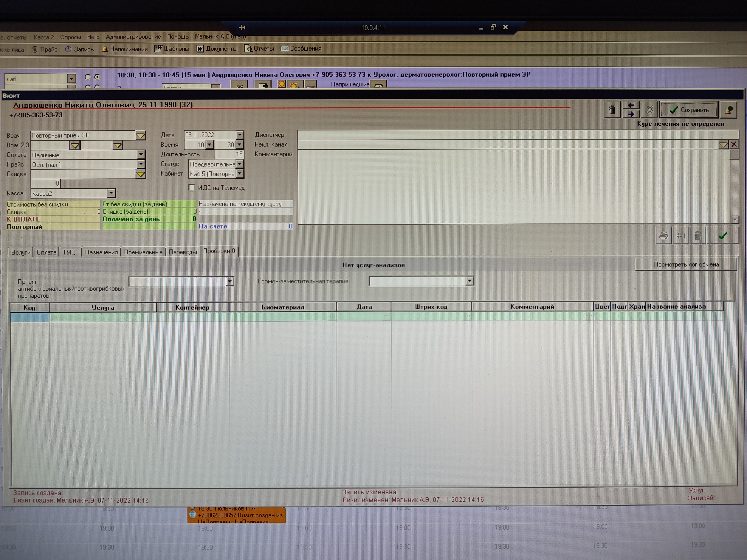Click the bell with plus reminder icon
747x560 pixels.
(729, 110)
